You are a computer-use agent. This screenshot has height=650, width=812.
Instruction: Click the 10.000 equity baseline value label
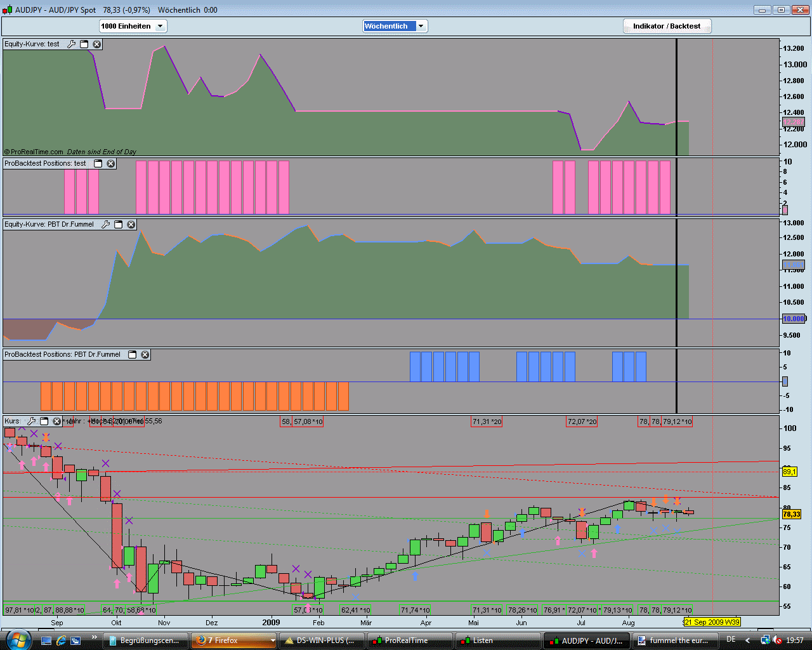click(x=794, y=319)
